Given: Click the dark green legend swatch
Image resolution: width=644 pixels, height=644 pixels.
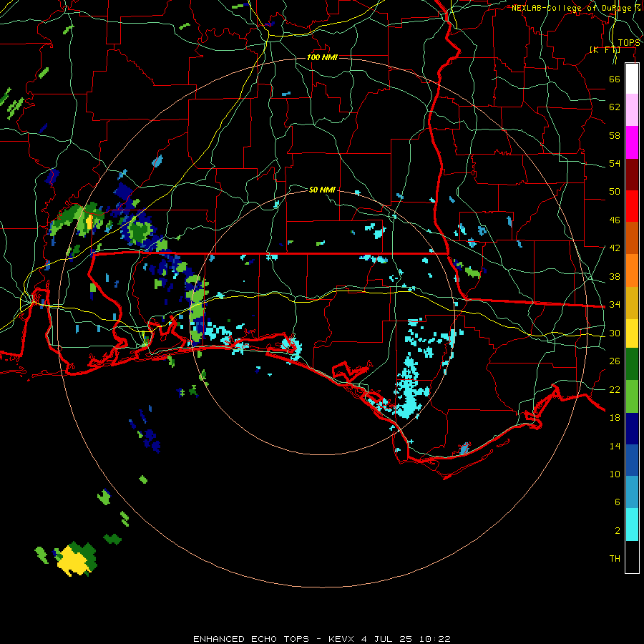Looking at the screenshot, I should (x=632, y=364).
